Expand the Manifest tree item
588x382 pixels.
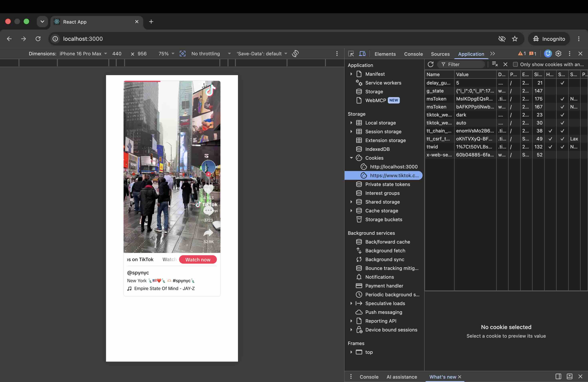click(351, 74)
